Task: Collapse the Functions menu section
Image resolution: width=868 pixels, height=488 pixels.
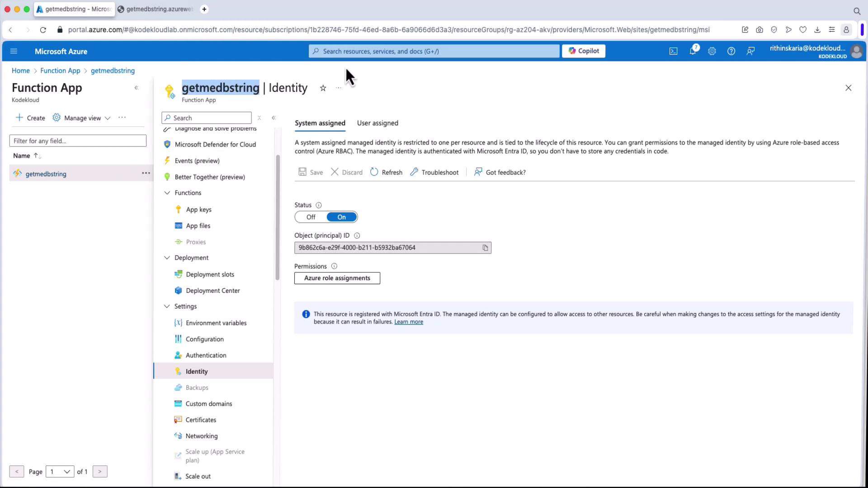Action: 167,192
